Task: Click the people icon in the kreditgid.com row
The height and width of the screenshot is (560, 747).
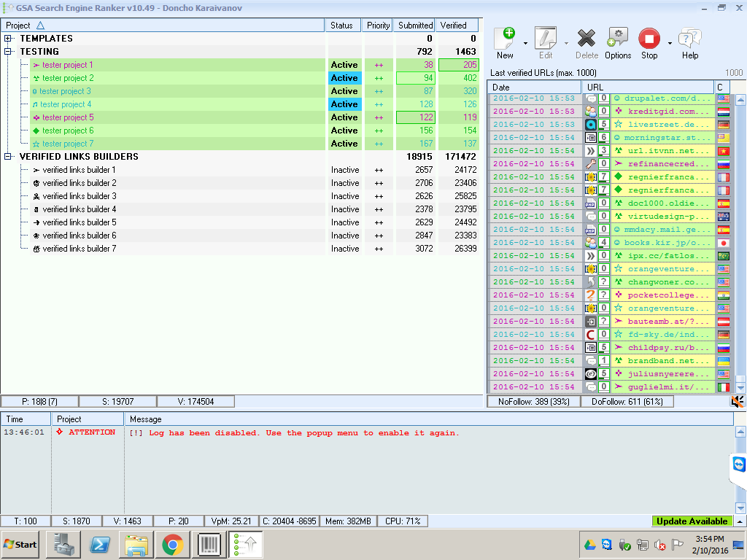Action: tap(591, 112)
